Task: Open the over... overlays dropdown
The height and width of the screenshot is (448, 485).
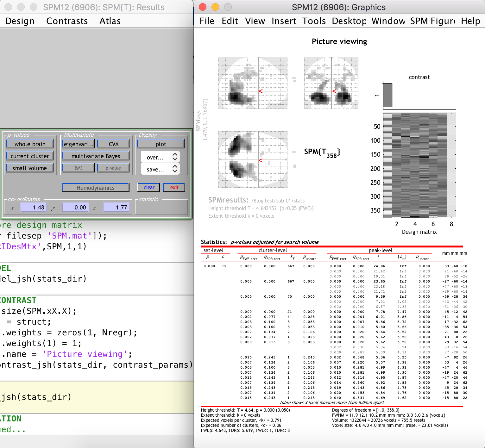Action: [160, 157]
